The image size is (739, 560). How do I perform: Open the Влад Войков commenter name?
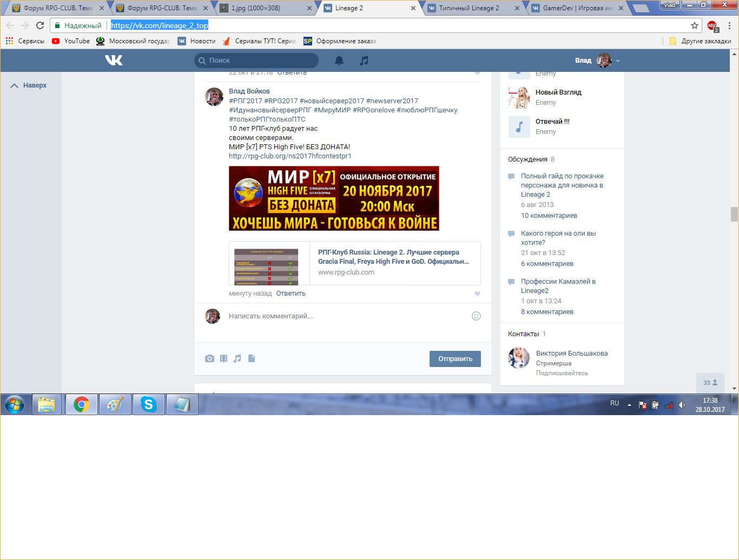click(249, 91)
